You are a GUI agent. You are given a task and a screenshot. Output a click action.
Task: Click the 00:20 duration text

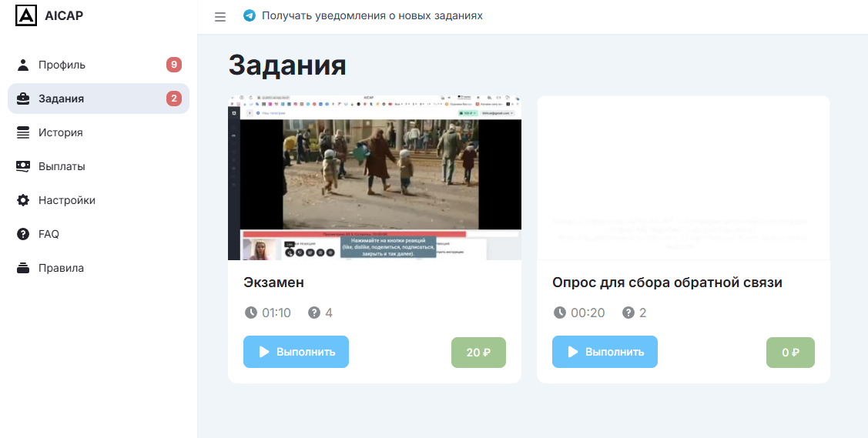coord(588,313)
